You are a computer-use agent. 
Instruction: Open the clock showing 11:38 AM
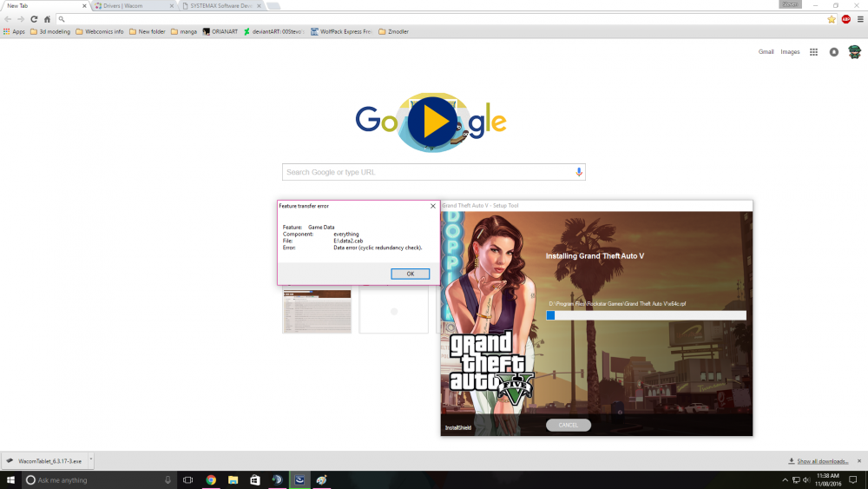(827, 479)
